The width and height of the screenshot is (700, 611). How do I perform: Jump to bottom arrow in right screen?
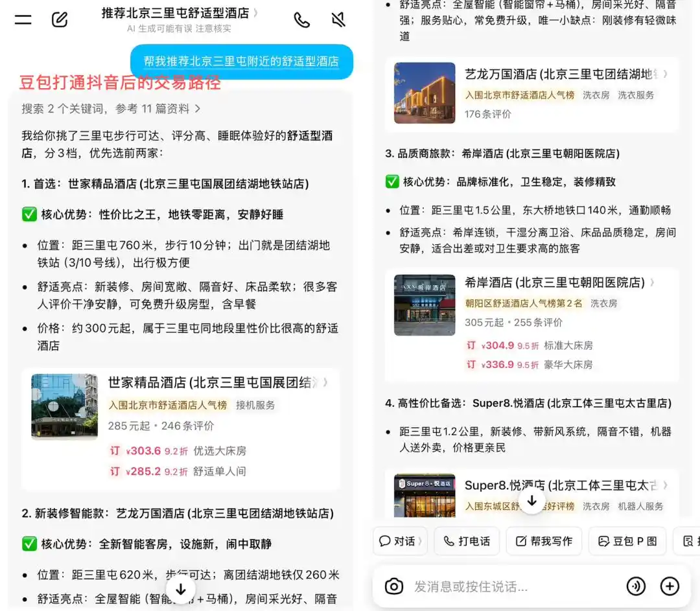(531, 501)
